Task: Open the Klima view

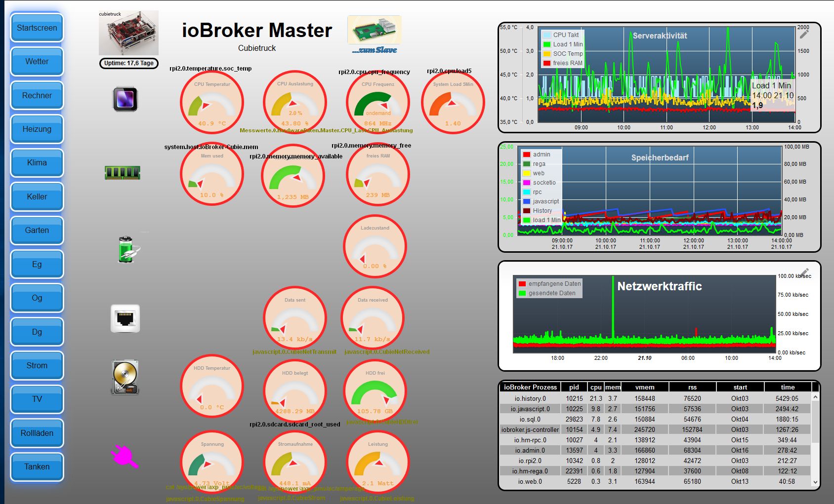Action: pos(37,163)
